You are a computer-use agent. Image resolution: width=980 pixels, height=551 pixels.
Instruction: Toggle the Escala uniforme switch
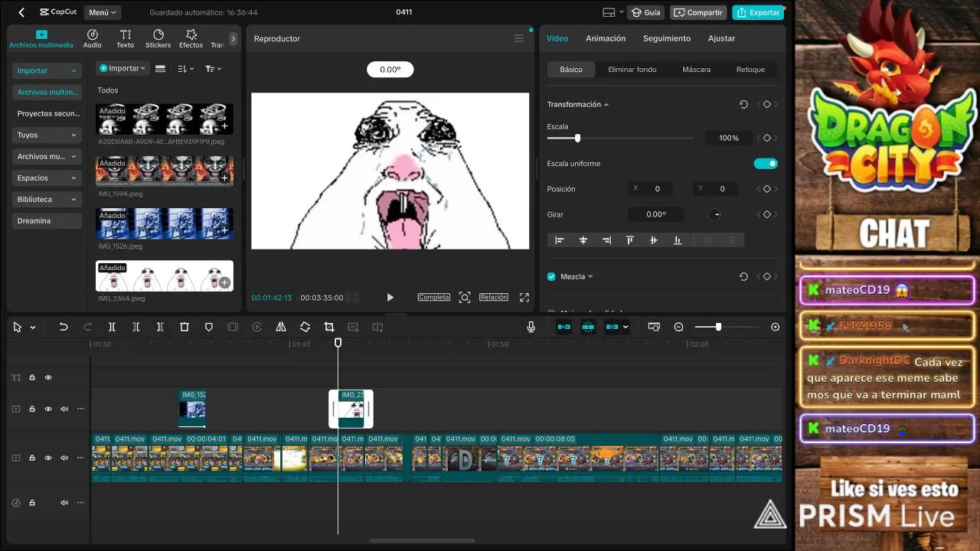pos(766,163)
